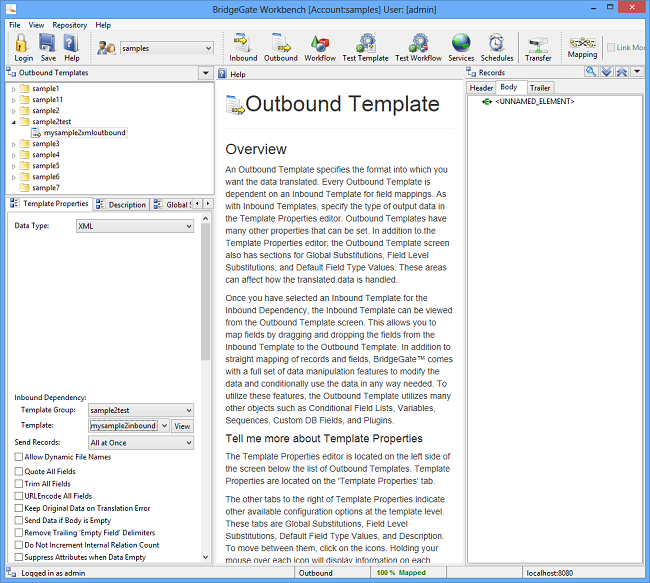
Task: Open the Help toolbar icon
Action: tap(71, 43)
